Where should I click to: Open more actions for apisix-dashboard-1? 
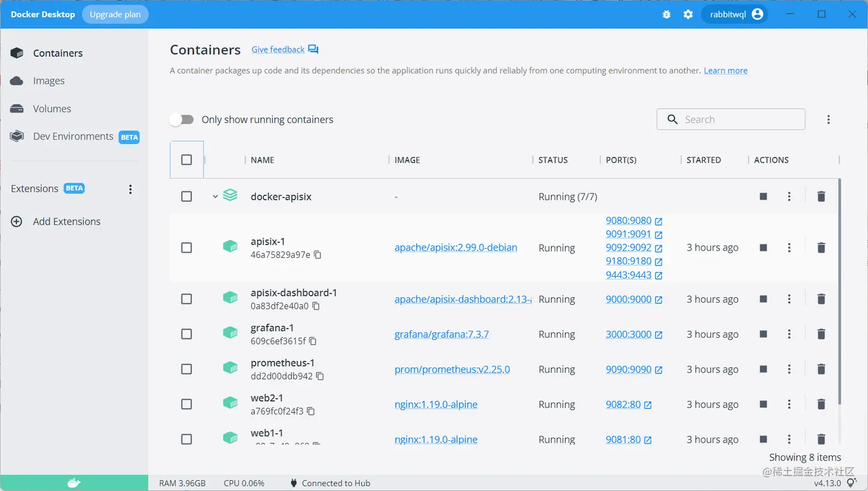point(789,299)
